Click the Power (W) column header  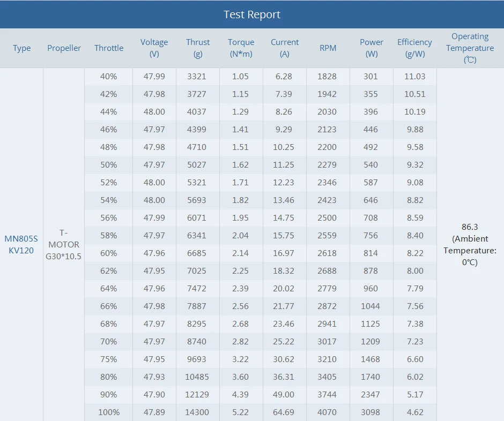click(x=372, y=48)
